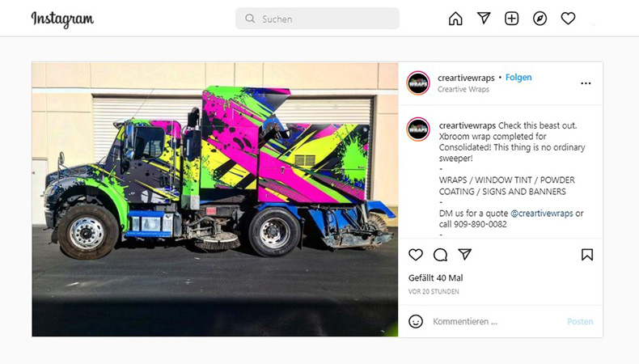
Task: Open Direct messages paper plane icon in header
Action: pyautogui.click(x=484, y=18)
